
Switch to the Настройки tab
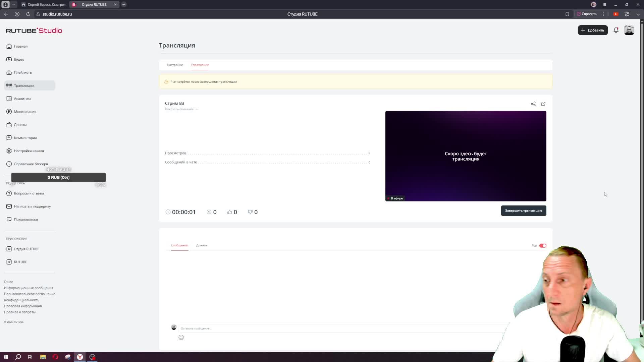[x=175, y=65]
